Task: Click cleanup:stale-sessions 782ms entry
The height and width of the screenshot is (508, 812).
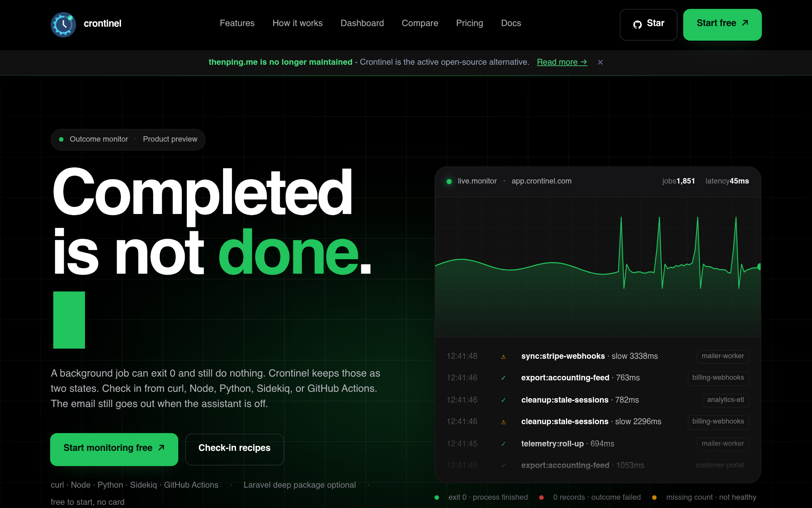Action: [580, 400]
